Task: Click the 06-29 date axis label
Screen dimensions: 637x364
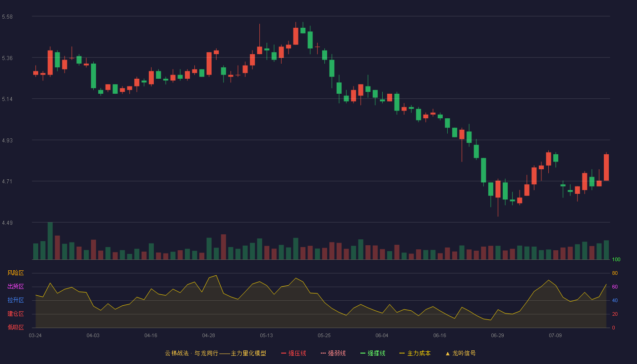Action: [497, 335]
